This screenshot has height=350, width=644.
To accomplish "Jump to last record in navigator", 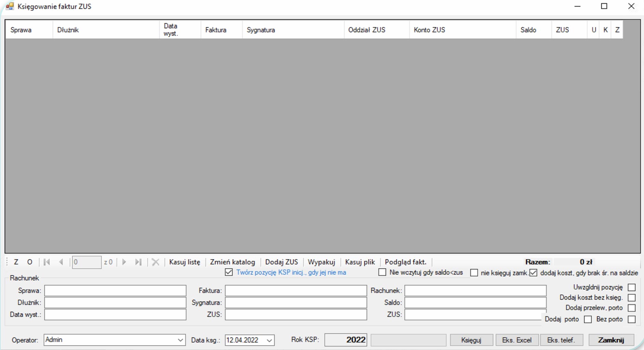I will tap(138, 262).
